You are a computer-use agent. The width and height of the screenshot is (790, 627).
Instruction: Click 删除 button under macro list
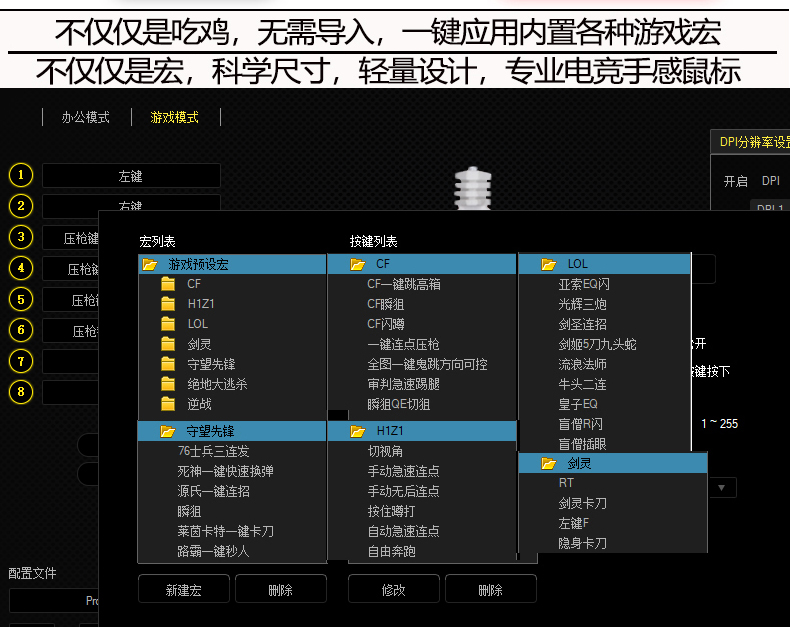[281, 589]
